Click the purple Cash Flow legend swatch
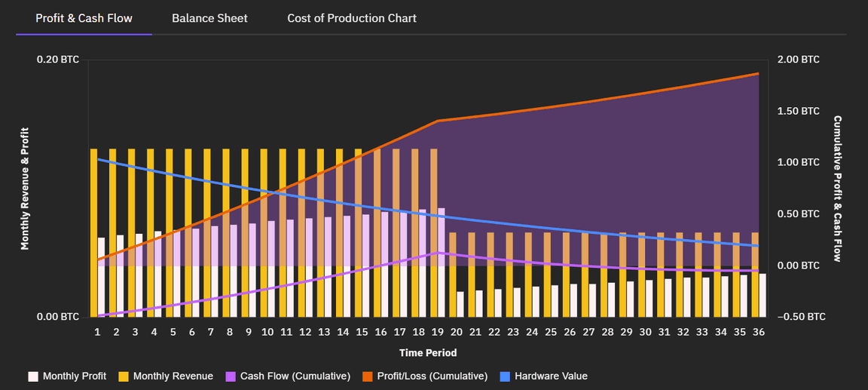The width and height of the screenshot is (868, 390). point(231,376)
